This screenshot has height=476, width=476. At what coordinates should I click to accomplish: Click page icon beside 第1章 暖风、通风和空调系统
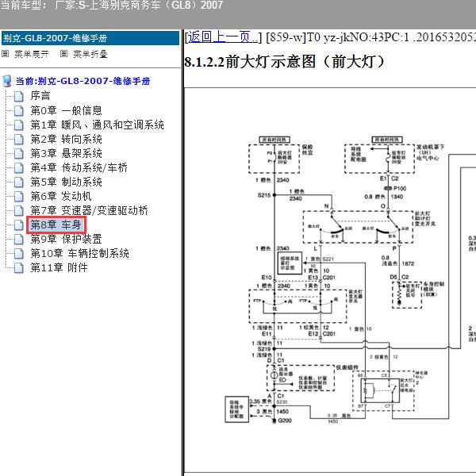18,125
